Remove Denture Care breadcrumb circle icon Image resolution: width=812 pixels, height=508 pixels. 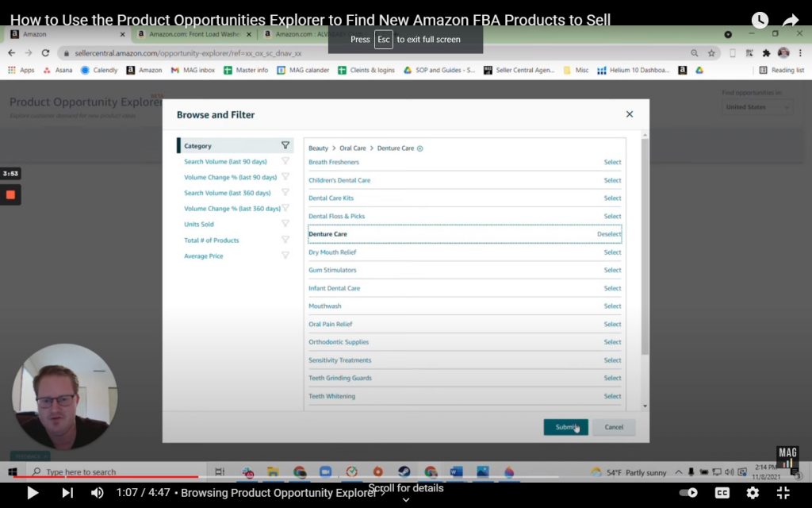pos(420,148)
